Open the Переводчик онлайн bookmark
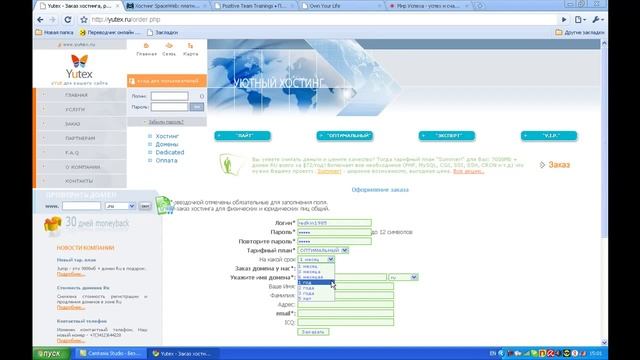The height and width of the screenshot is (360, 640). point(110,32)
